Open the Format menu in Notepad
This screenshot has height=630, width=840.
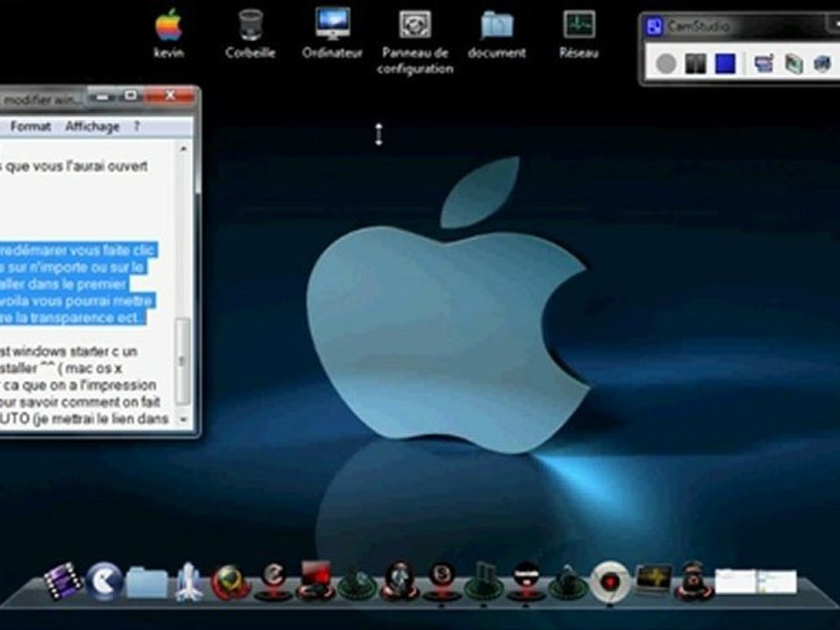click(x=31, y=127)
